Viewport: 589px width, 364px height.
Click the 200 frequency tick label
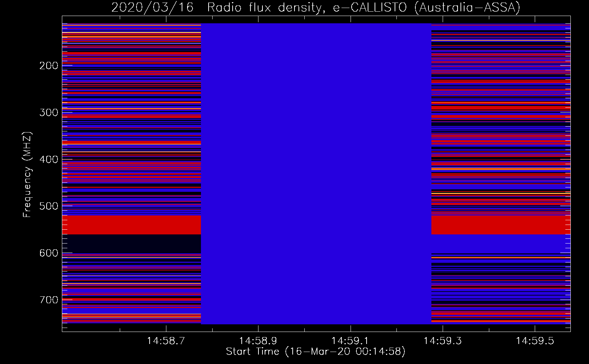(x=49, y=66)
